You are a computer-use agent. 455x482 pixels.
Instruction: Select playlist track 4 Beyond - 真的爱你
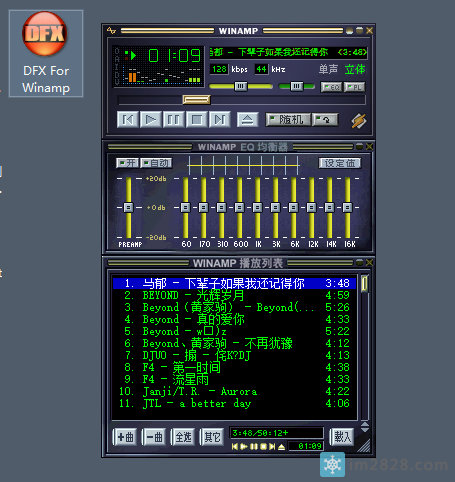click(x=234, y=319)
